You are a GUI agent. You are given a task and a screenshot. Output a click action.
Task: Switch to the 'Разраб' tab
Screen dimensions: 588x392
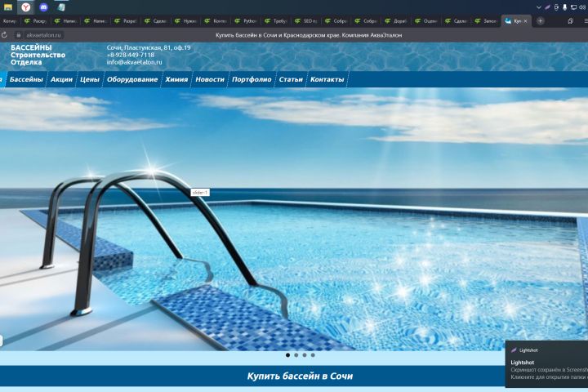point(126,21)
